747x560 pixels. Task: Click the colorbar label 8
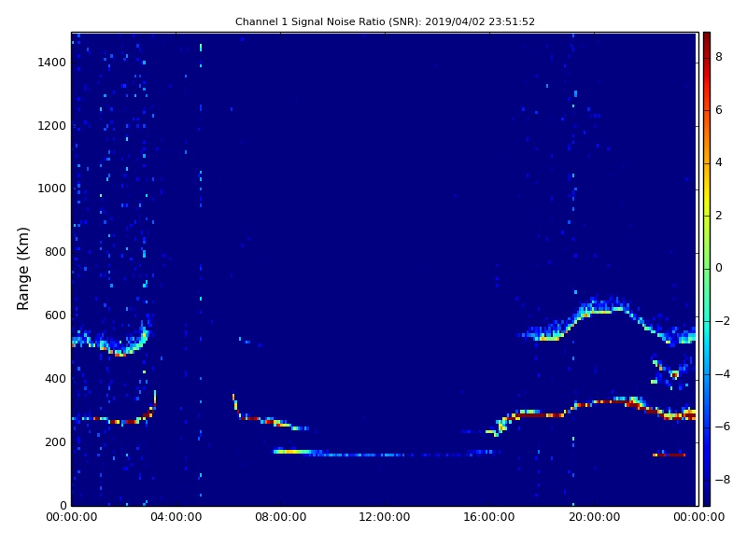[x=719, y=57]
